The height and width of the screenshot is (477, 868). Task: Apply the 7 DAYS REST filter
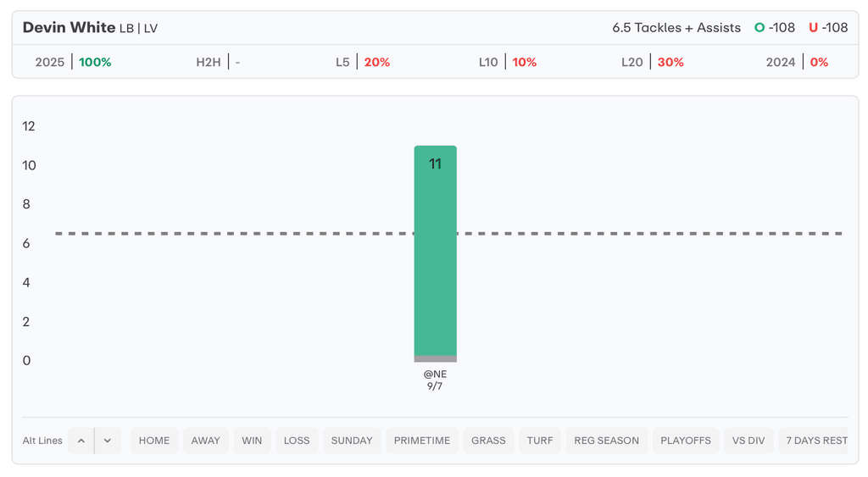(x=815, y=441)
